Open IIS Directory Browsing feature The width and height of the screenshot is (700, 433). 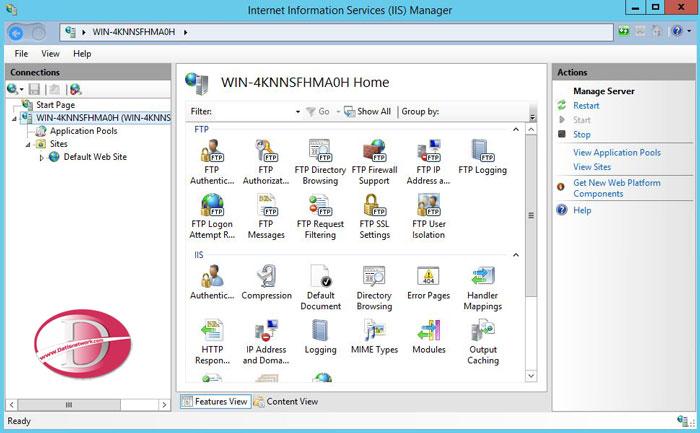(x=374, y=287)
